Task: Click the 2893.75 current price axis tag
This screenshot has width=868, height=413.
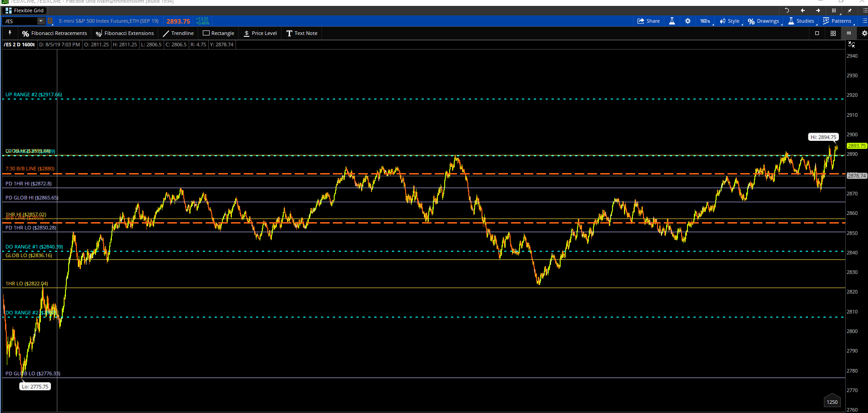Action: 857,146
